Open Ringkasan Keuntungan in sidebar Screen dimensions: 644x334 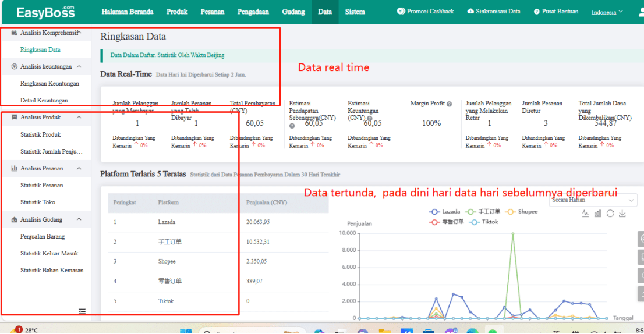point(49,83)
